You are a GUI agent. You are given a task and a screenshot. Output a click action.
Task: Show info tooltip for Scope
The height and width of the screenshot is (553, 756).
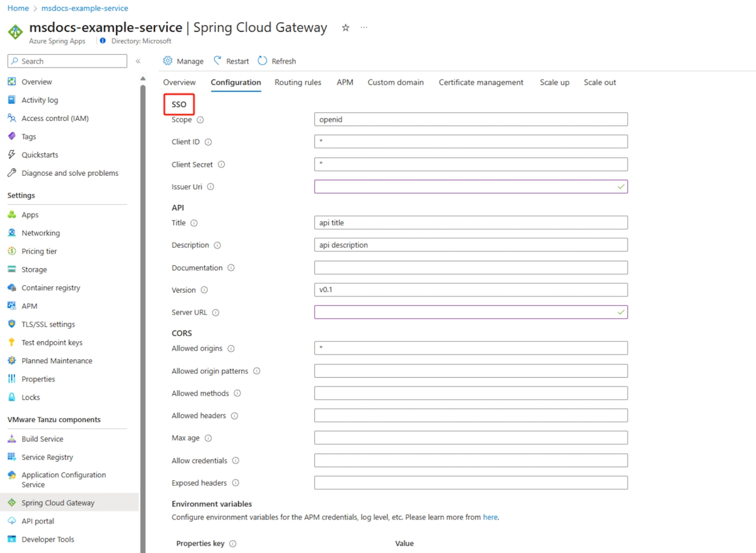coord(200,120)
